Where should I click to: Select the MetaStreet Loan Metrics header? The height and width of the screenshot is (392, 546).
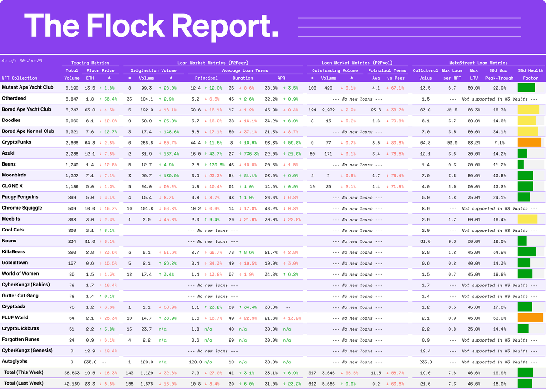[477, 63]
